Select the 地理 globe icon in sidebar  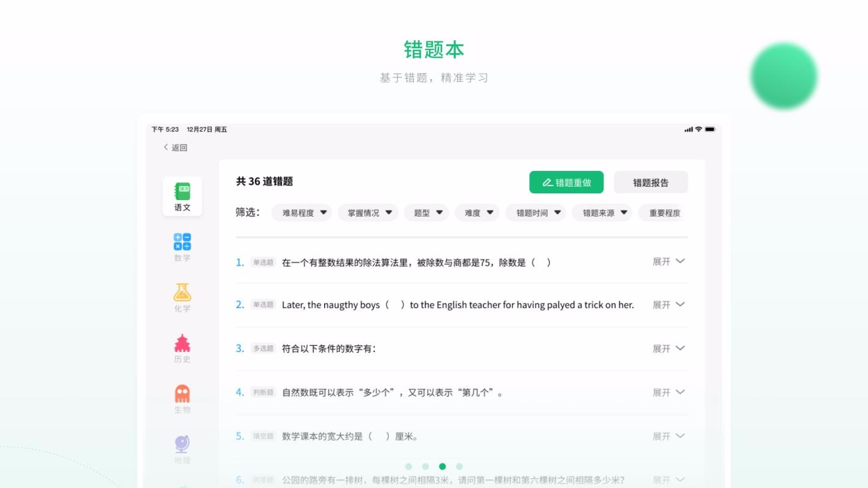click(x=183, y=444)
